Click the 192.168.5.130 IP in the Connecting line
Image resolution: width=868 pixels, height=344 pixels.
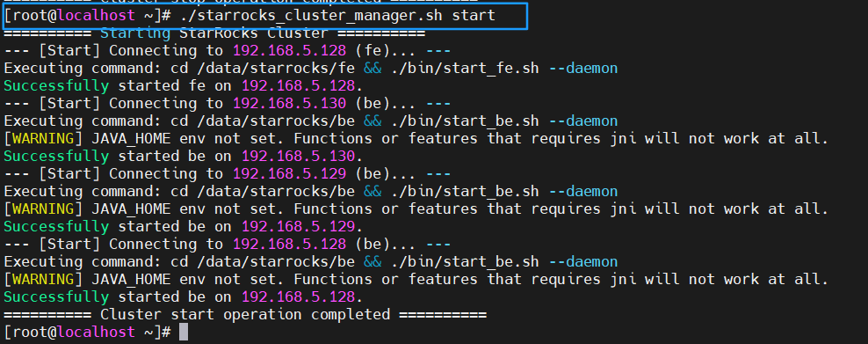tap(290, 104)
